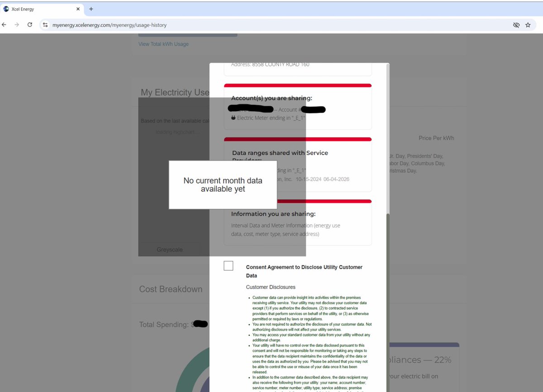The width and height of the screenshot is (543, 392).
Task: Click the Greyscale button
Action: (x=170, y=250)
